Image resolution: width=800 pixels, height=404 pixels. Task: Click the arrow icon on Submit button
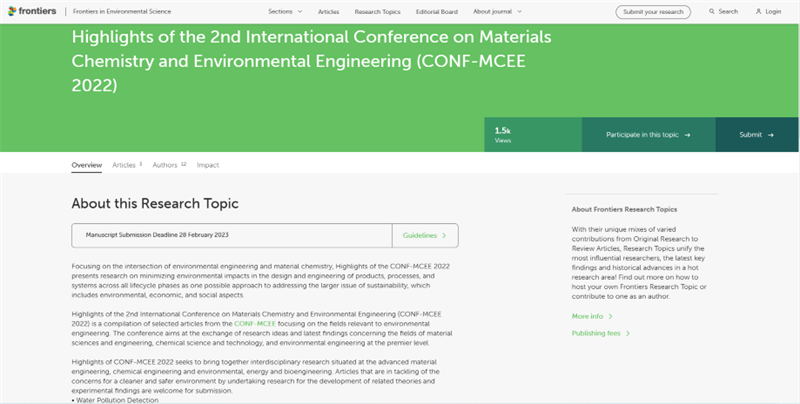click(771, 135)
